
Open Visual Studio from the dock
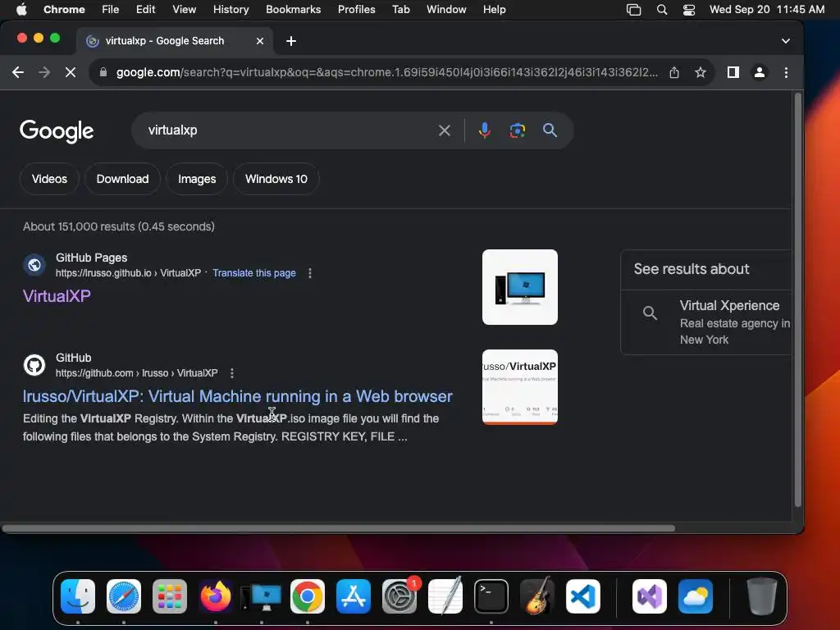(650, 596)
